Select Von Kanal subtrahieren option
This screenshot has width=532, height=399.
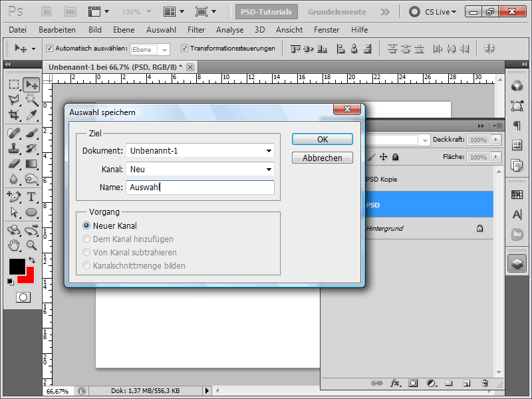(x=86, y=252)
